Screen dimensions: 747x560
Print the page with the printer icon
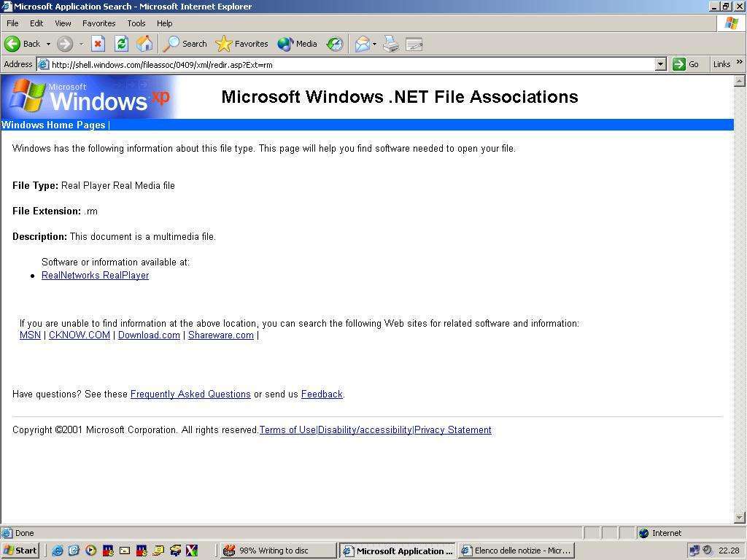pos(391,44)
